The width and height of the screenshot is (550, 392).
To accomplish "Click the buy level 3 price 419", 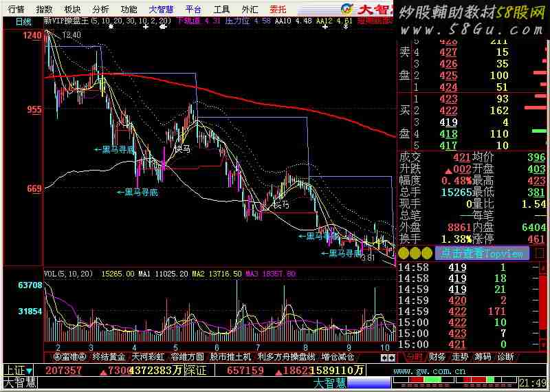I will coord(448,122).
